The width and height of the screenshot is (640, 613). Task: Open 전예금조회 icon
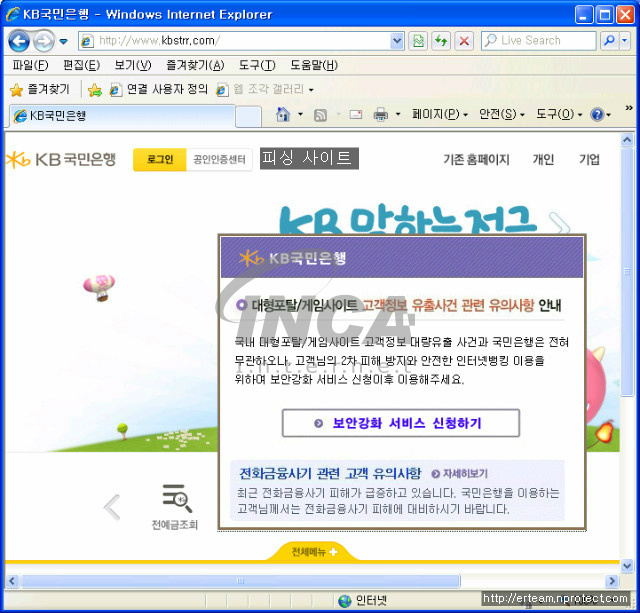tap(176, 507)
